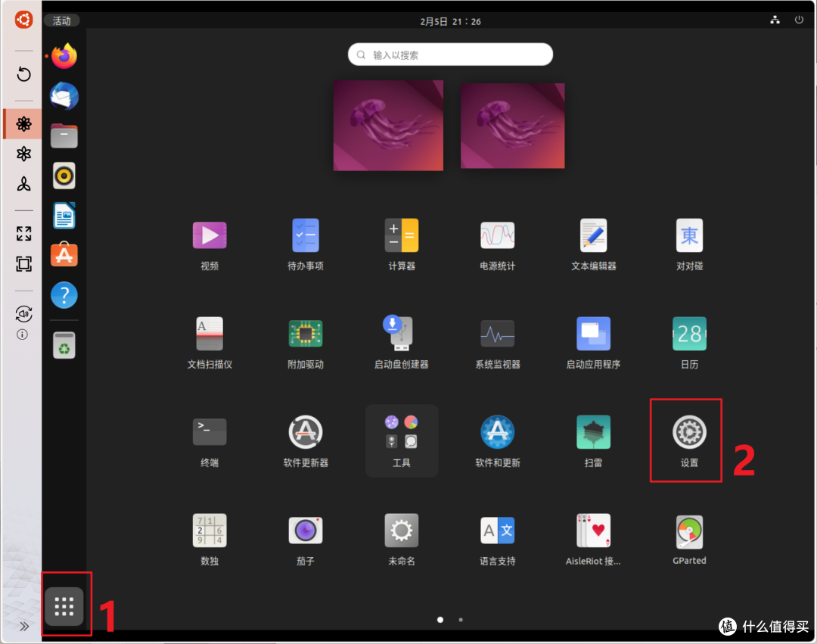817x644 pixels.
Task: Open Thunderbird mail from the dock
Action: pos(64,95)
